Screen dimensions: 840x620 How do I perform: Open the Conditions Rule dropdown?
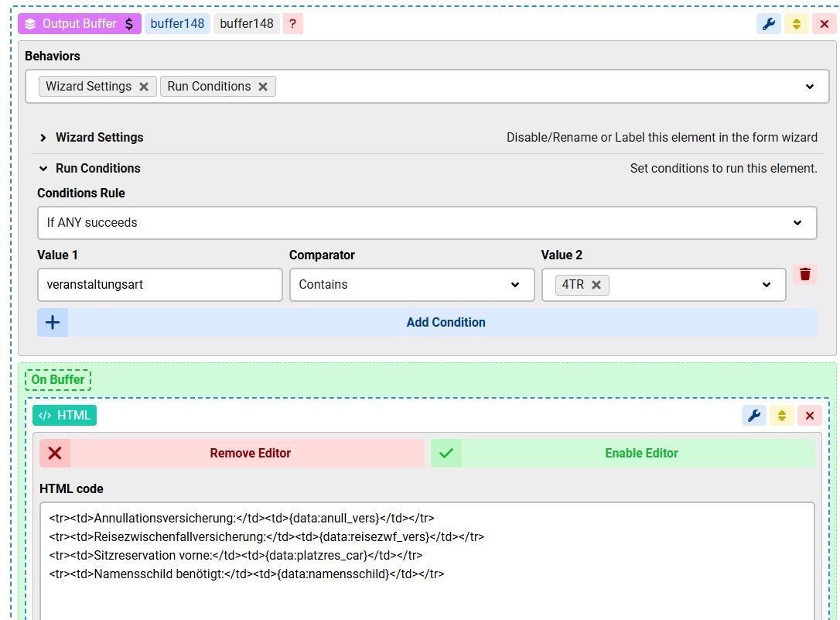click(427, 223)
